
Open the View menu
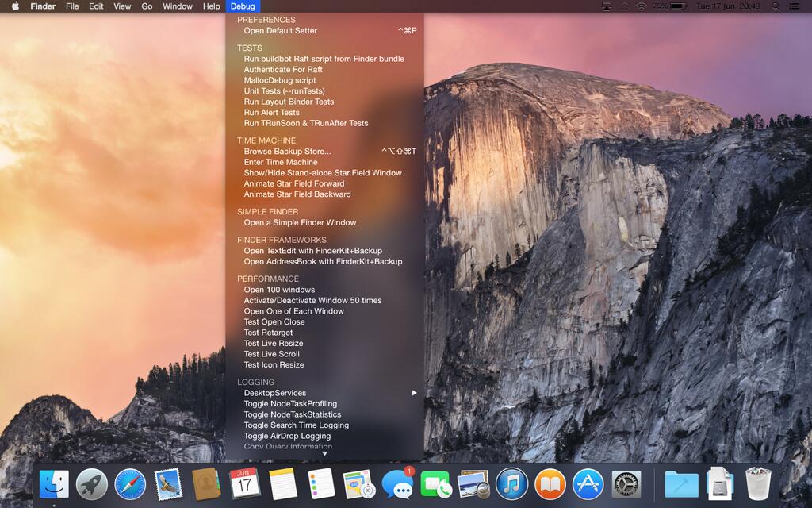[x=122, y=6]
